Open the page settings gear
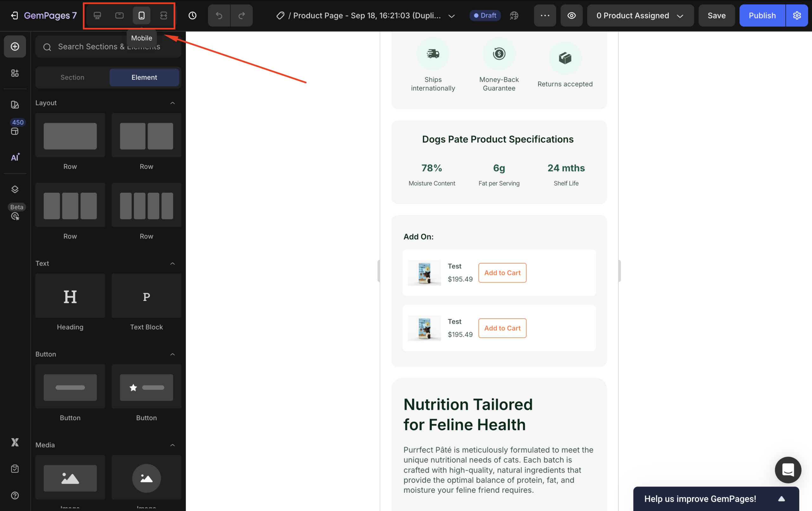812x511 pixels. pyautogui.click(x=796, y=16)
